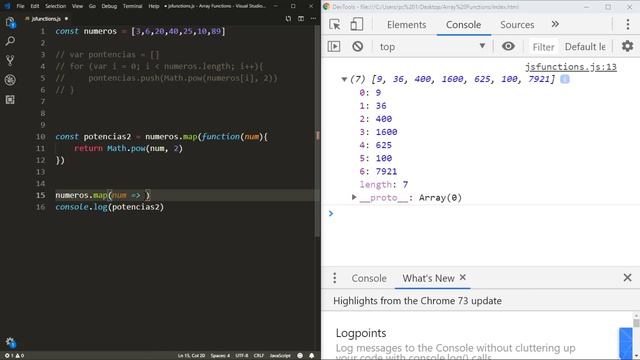Open the Help menu
The image size is (640, 360).
153,6
